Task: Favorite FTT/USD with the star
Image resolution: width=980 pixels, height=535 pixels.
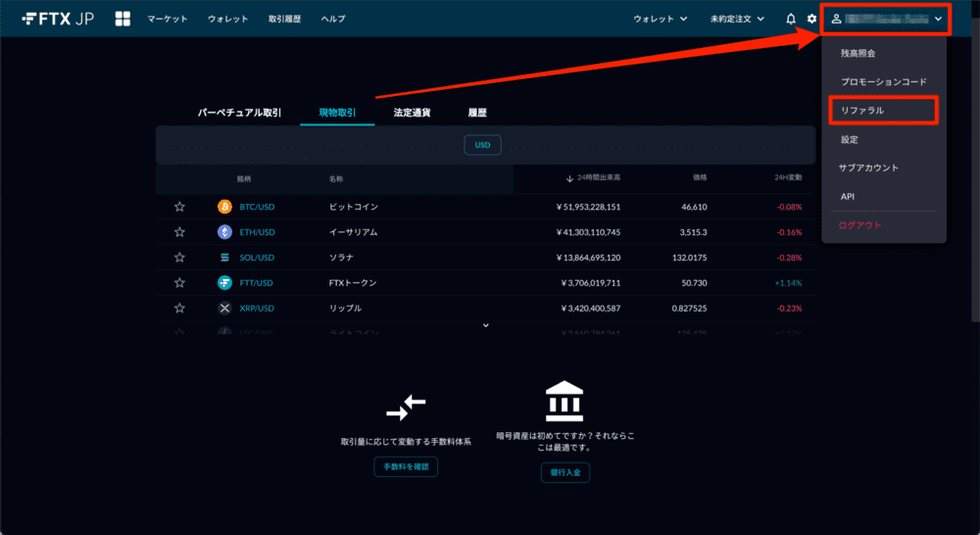Action: click(x=179, y=282)
